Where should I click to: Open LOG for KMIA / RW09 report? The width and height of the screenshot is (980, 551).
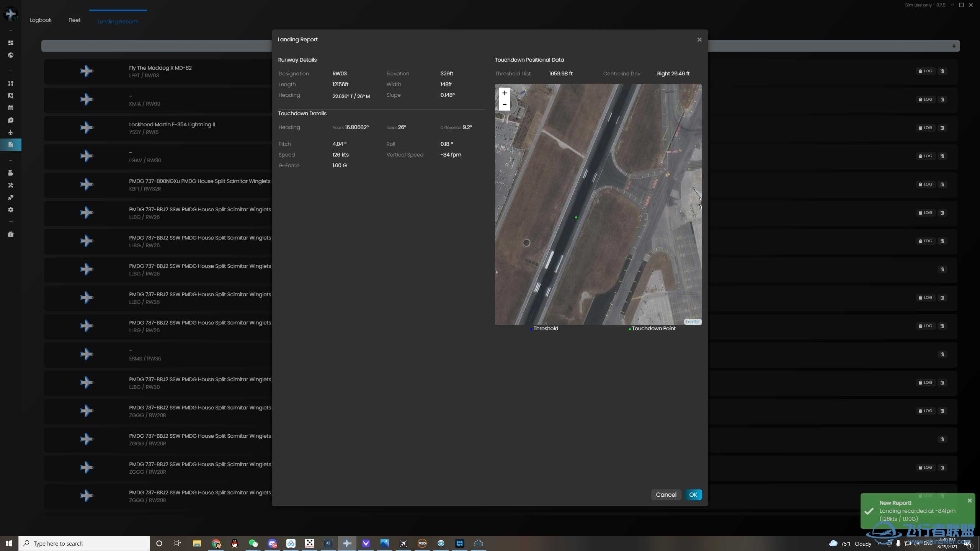pyautogui.click(x=925, y=99)
